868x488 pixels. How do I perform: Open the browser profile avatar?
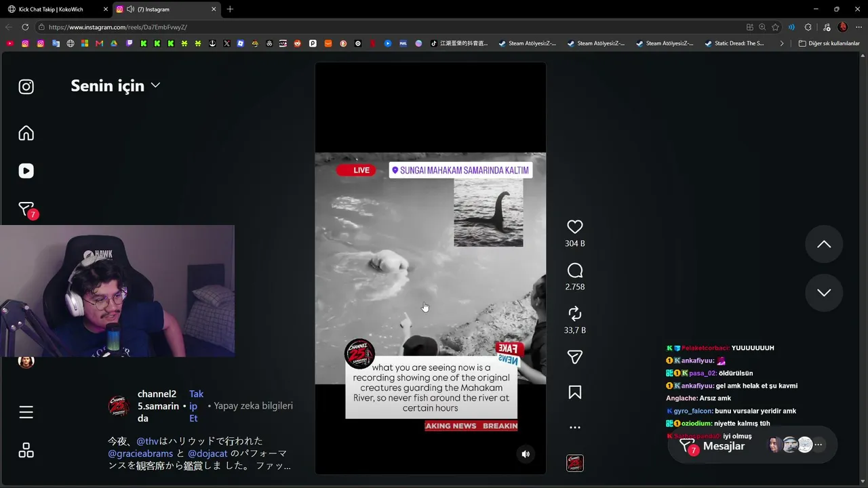tap(843, 27)
